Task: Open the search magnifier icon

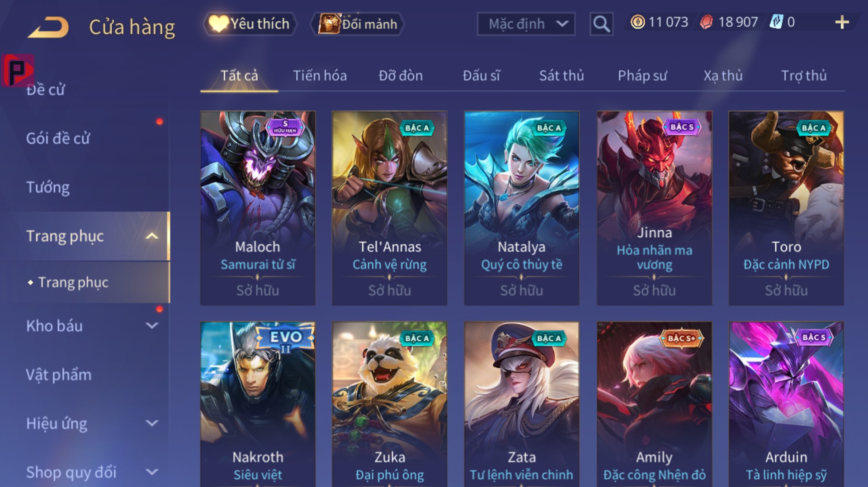Action: coord(601,23)
